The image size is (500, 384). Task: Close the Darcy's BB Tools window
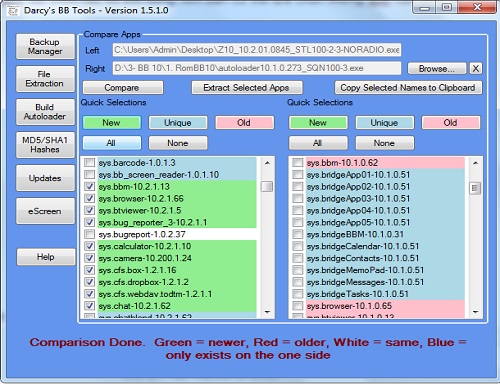477,7
